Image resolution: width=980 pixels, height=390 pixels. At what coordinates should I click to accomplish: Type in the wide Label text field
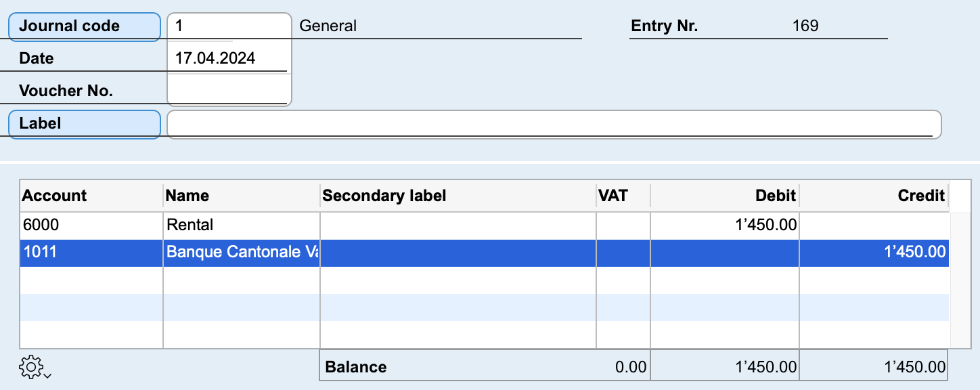pyautogui.click(x=554, y=124)
